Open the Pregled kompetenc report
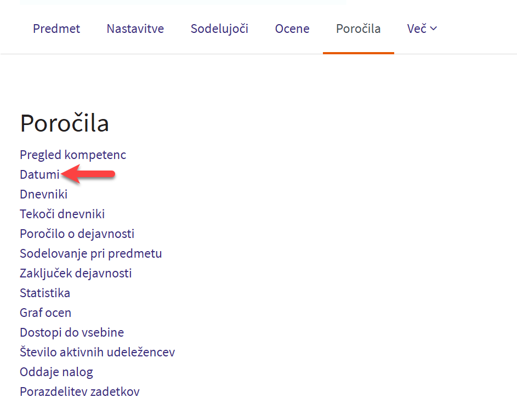 73,155
